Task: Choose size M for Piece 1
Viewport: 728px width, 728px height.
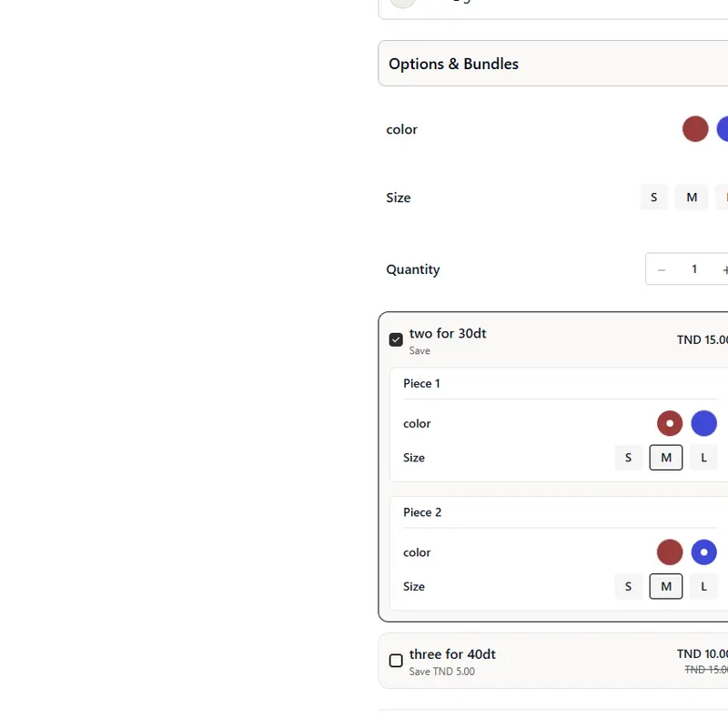Action: click(x=666, y=458)
